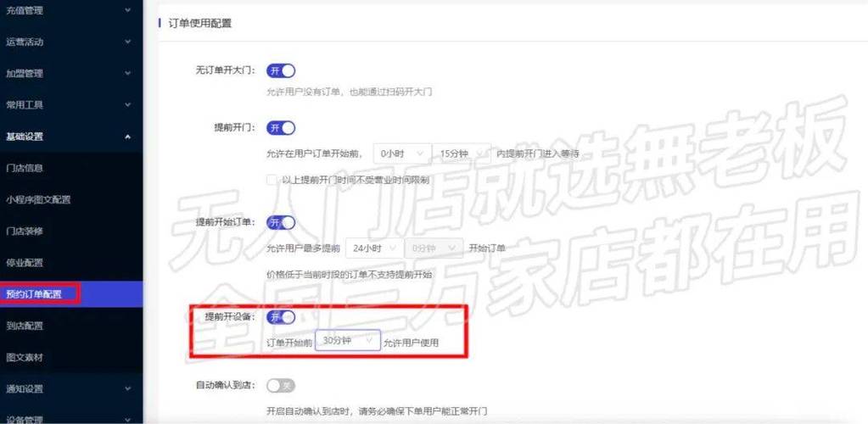Select 预约订单配置 in the sidebar
This screenshot has height=424, width=868.
point(71,294)
